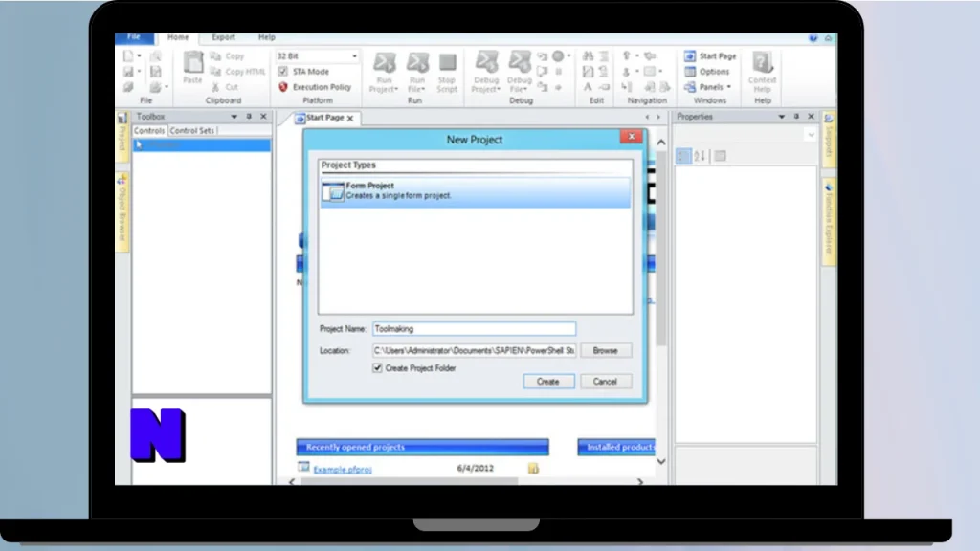
Task: Click the Recently opened projects header
Action: (x=422, y=448)
